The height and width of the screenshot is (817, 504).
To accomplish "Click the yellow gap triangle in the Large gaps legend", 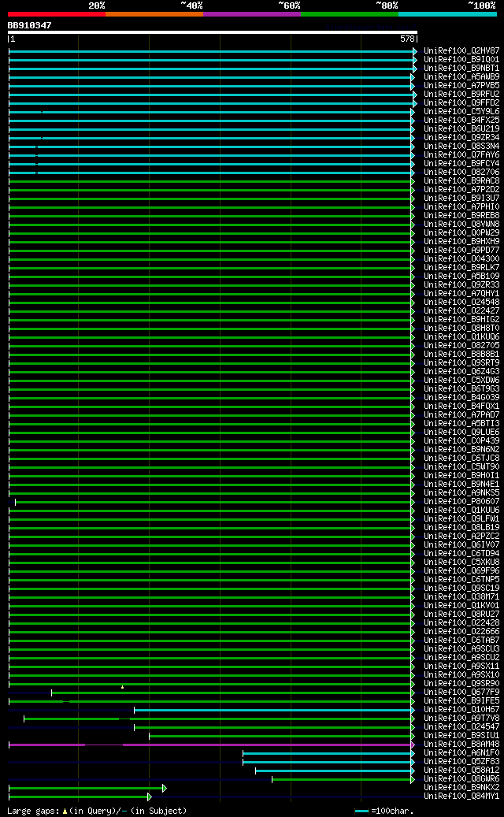I will coord(65,811).
